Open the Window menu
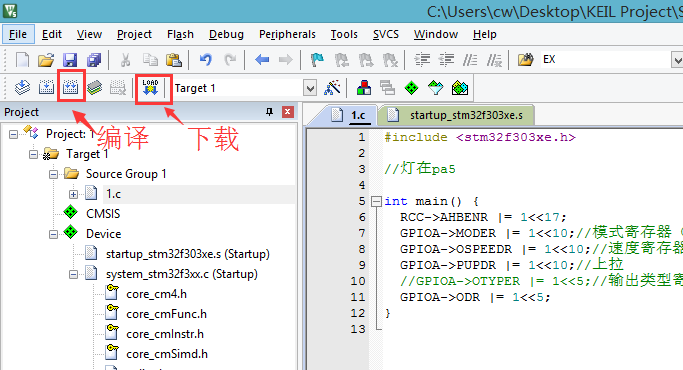 (436, 34)
